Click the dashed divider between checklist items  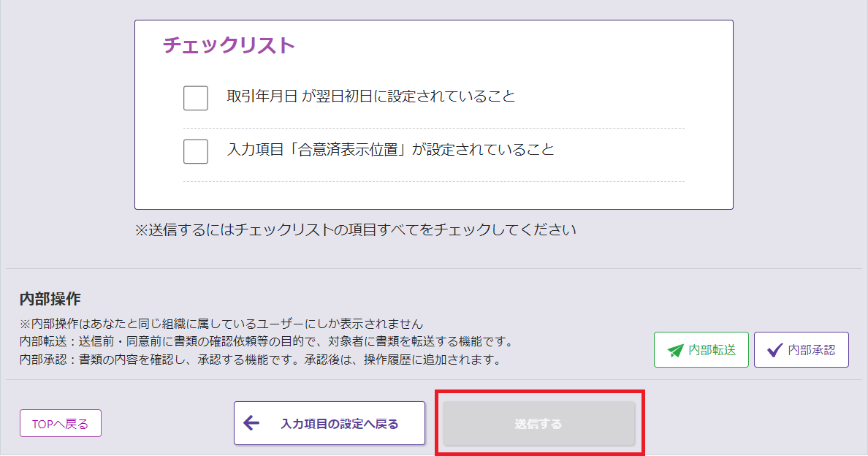point(433,129)
